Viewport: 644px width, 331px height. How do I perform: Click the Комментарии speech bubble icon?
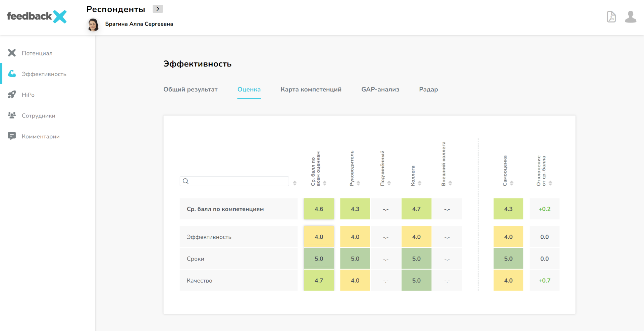click(12, 136)
